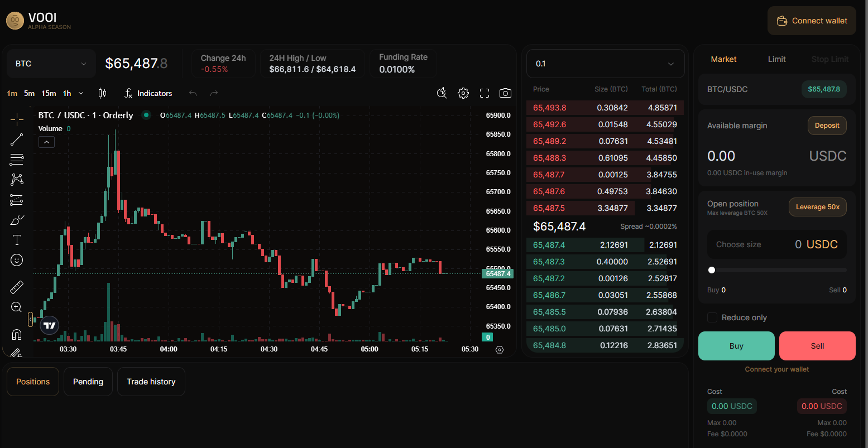Enter fullscreen mode for the chart
This screenshot has height=448, width=868.
(485, 93)
